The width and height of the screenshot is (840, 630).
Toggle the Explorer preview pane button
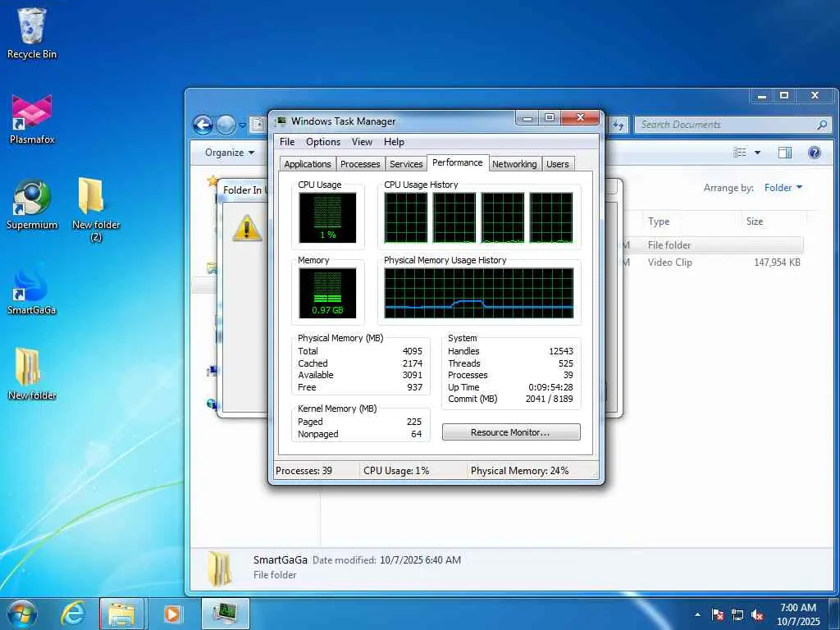point(785,153)
